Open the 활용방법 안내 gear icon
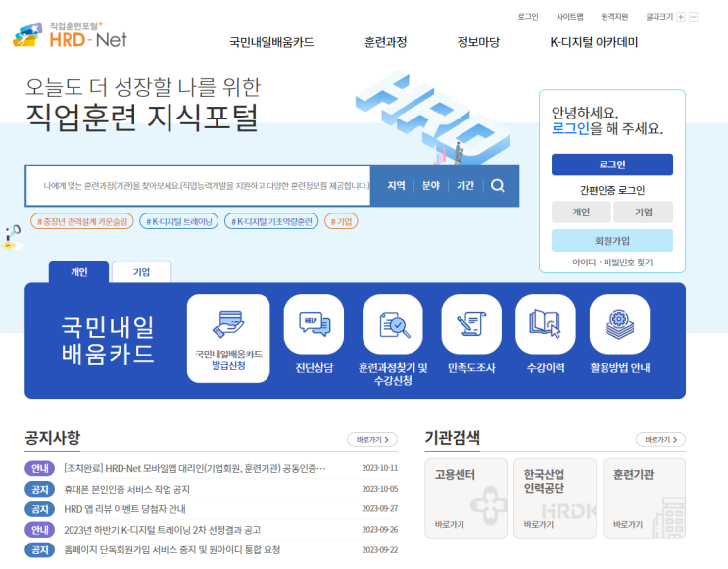 click(x=620, y=324)
